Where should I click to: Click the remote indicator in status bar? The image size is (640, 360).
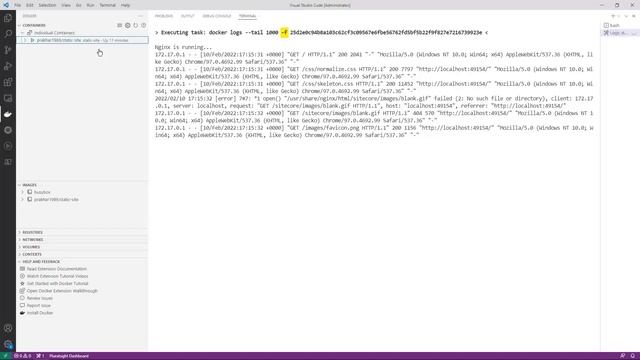[x=5, y=356]
